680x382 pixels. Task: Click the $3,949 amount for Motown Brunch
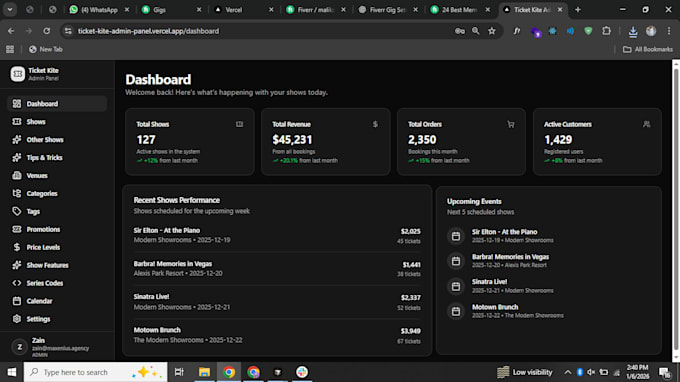tap(410, 331)
